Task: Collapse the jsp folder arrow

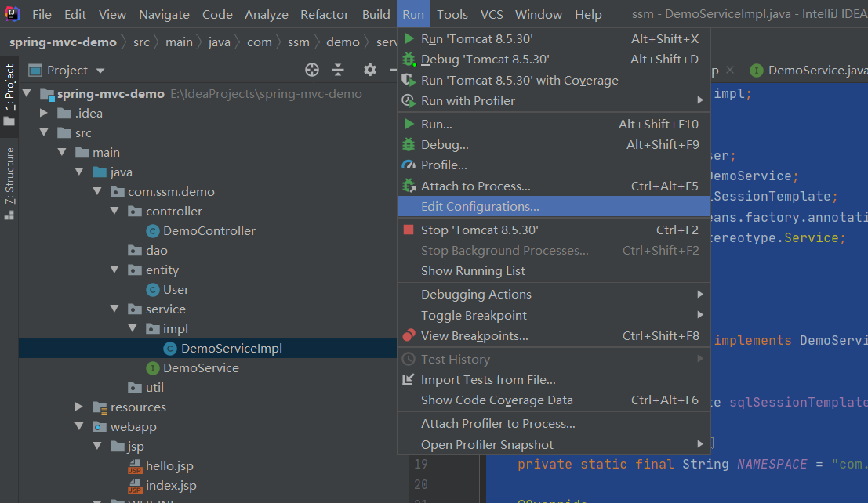Action: coord(97,446)
